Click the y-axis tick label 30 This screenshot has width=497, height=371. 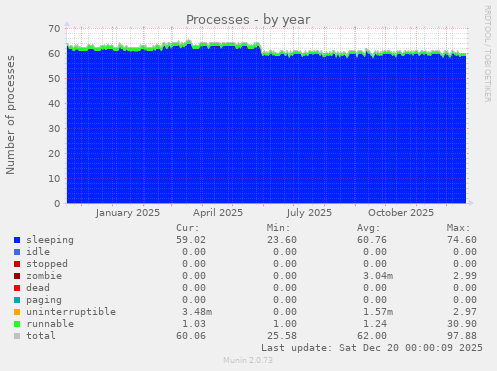coord(55,129)
